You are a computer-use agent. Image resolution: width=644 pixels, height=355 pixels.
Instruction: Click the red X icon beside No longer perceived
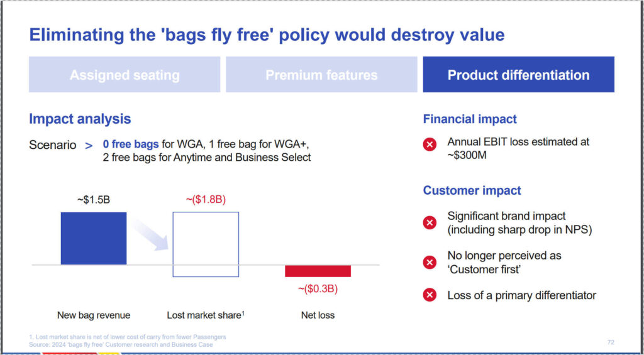click(430, 262)
